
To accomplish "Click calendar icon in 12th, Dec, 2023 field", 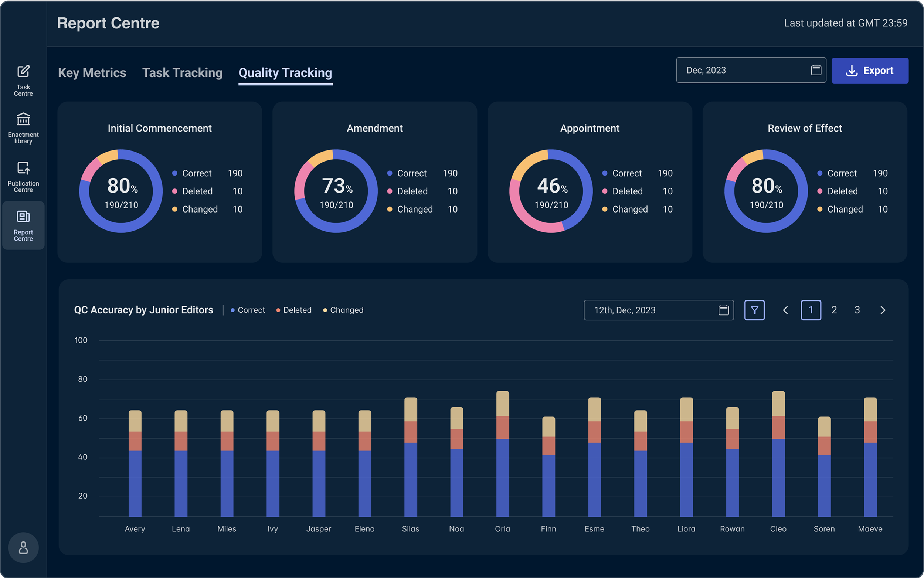I will point(723,310).
